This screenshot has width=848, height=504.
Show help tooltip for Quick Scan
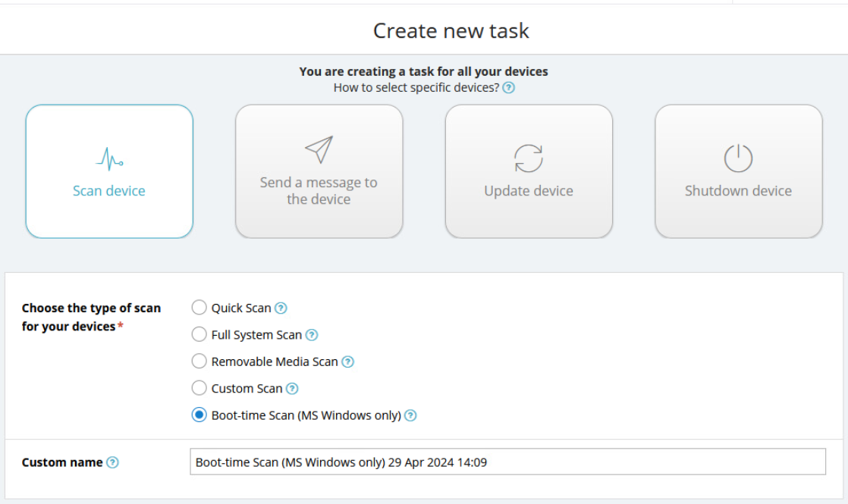point(281,308)
